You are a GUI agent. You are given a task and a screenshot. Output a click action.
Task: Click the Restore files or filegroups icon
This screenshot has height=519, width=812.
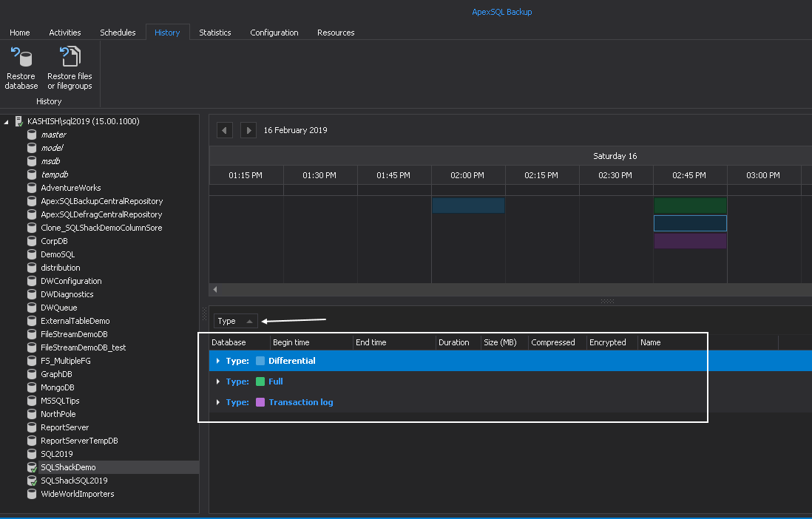pyautogui.click(x=69, y=56)
